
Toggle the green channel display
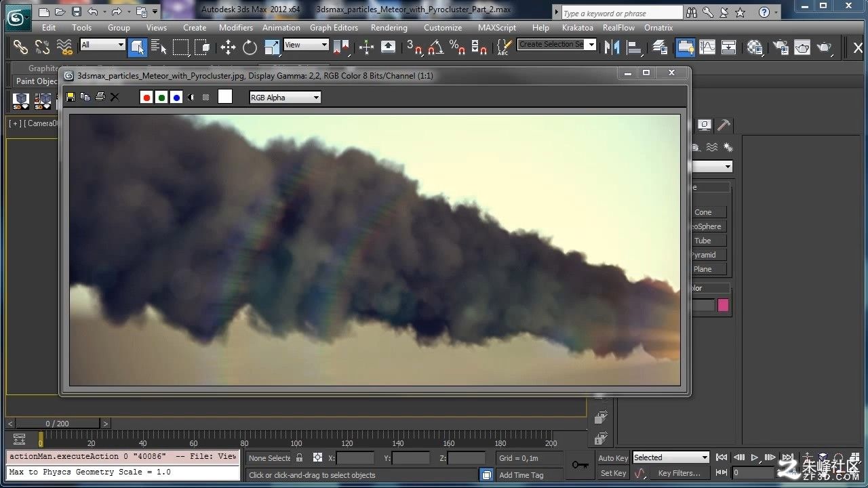click(x=161, y=98)
